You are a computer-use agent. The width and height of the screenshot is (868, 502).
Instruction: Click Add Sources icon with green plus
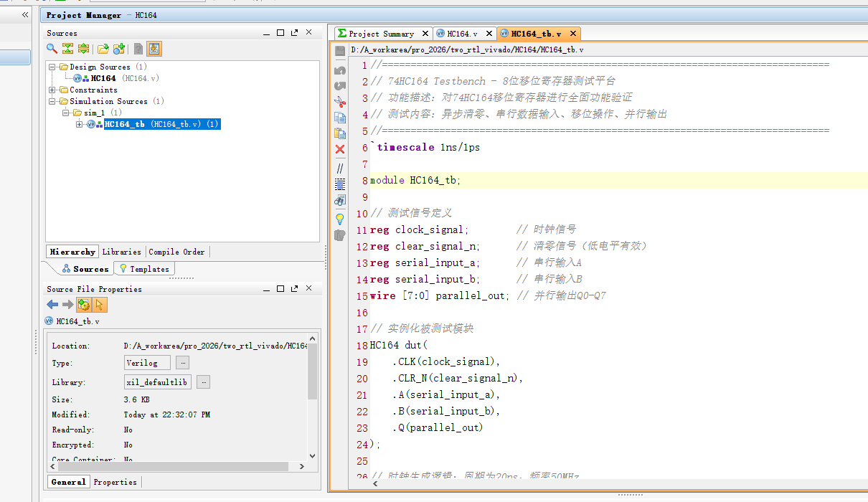tap(119, 49)
